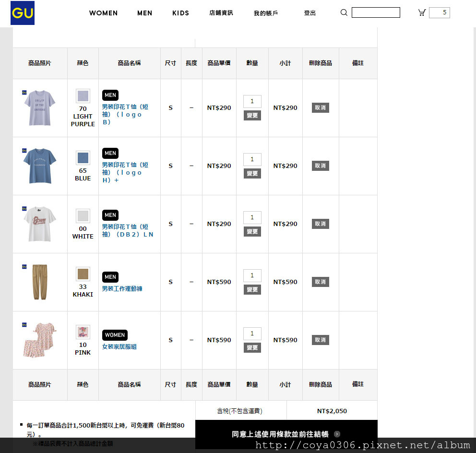Image resolution: width=476 pixels, height=453 pixels.
Task: Select quantity field for White Bowie T-shirt
Action: (252, 217)
